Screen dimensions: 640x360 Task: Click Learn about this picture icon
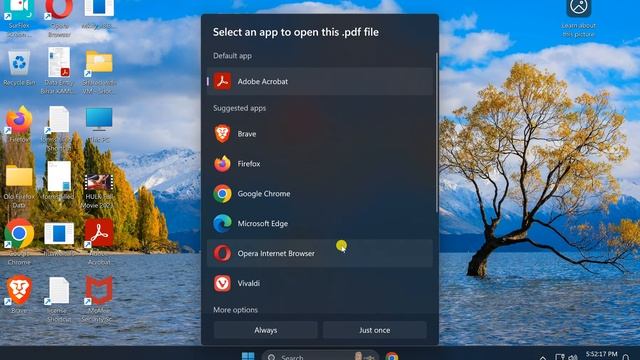pos(578,18)
